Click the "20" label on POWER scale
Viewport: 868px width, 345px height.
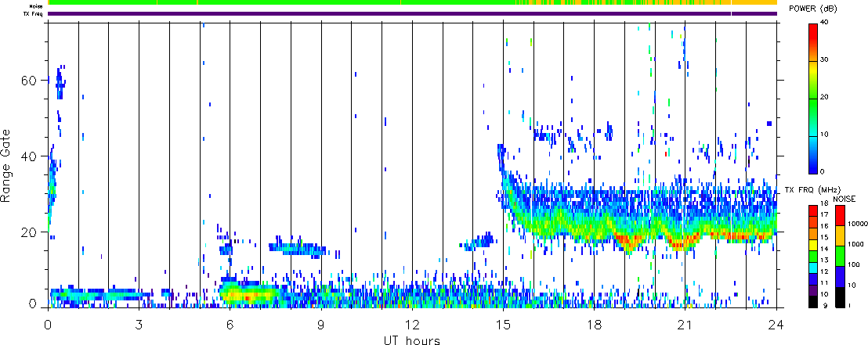point(824,97)
